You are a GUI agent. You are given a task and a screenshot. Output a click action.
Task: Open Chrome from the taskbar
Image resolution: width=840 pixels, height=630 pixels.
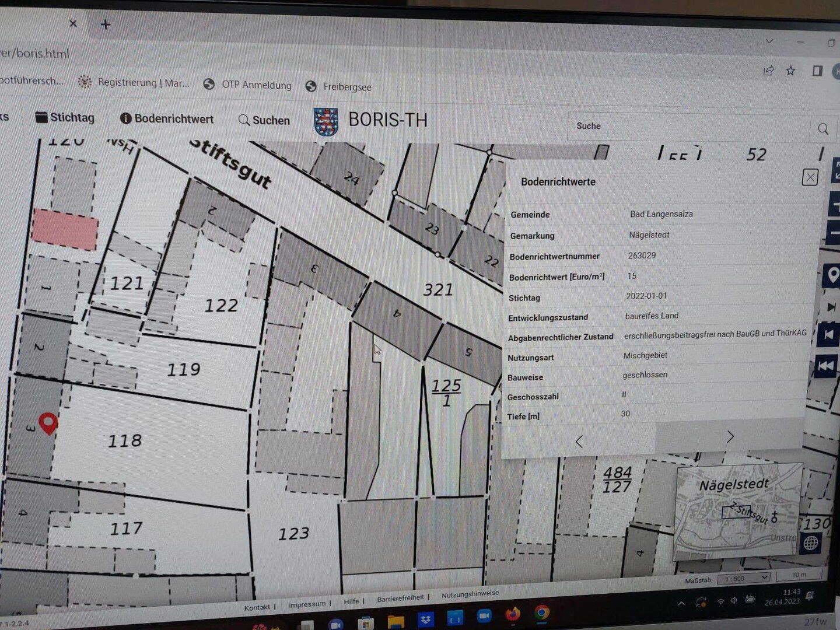(542, 612)
